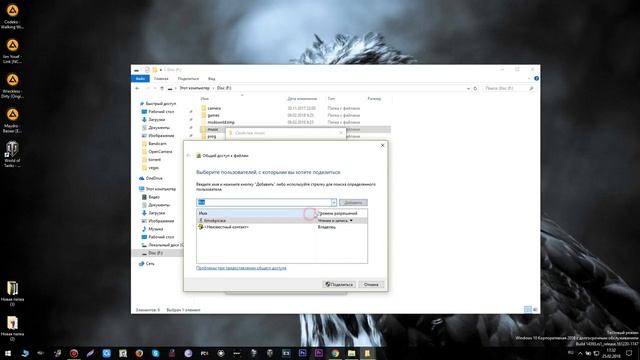Open World of Tanks desktop shortcut
This screenshot has width=640, height=360.
(12, 154)
